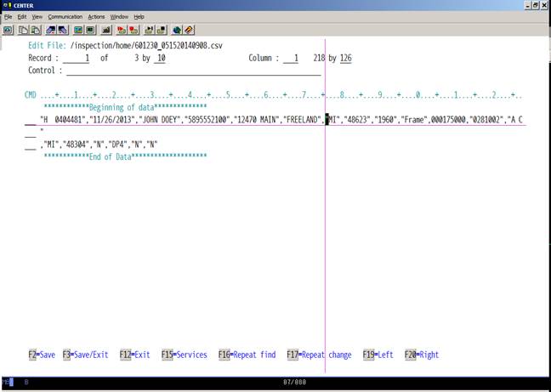
Task: Open the Communication menu
Action: point(65,17)
